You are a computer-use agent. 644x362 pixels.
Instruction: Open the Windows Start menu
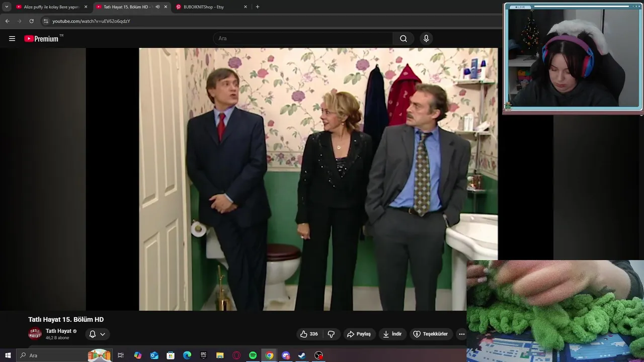coord(8,355)
